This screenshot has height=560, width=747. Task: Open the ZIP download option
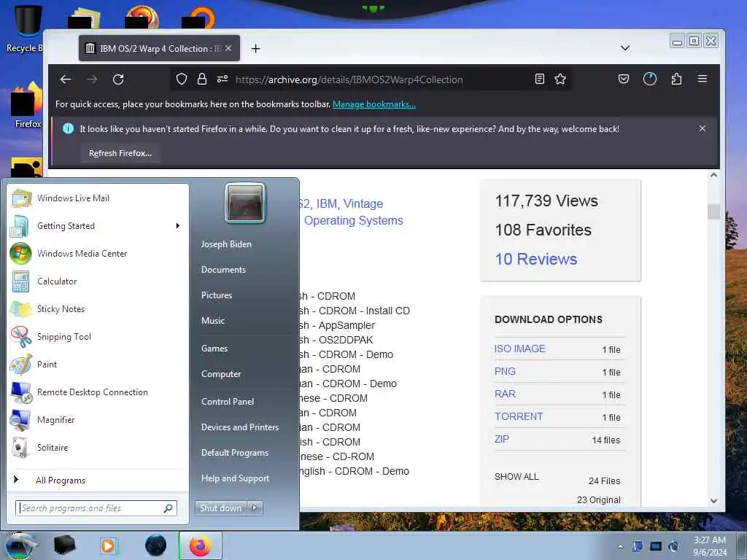tap(502, 439)
